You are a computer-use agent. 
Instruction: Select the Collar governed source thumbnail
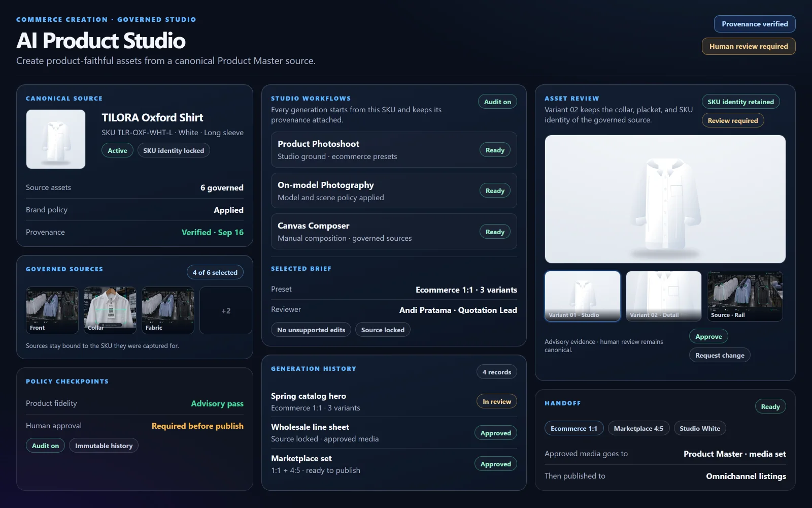pyautogui.click(x=110, y=310)
